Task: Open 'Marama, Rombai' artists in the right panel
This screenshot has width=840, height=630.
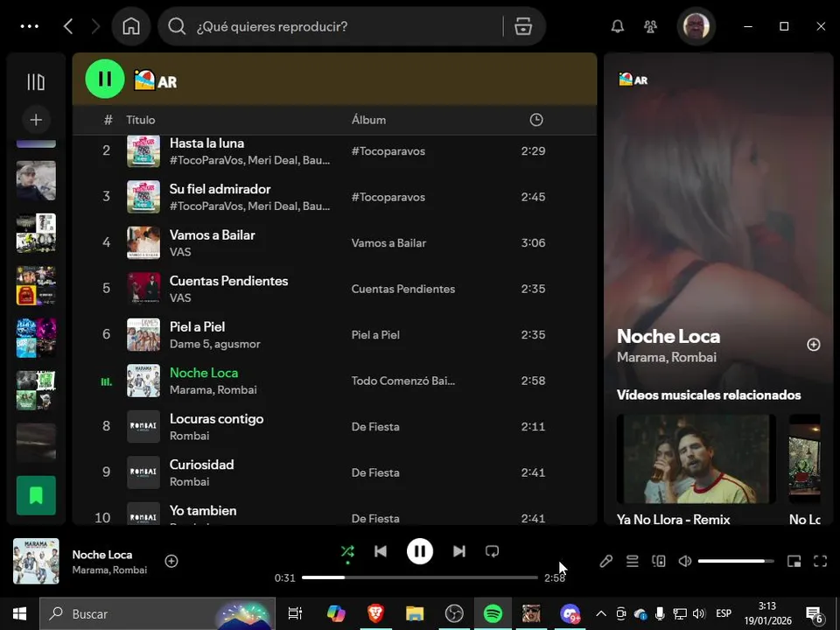Action: pyautogui.click(x=667, y=357)
